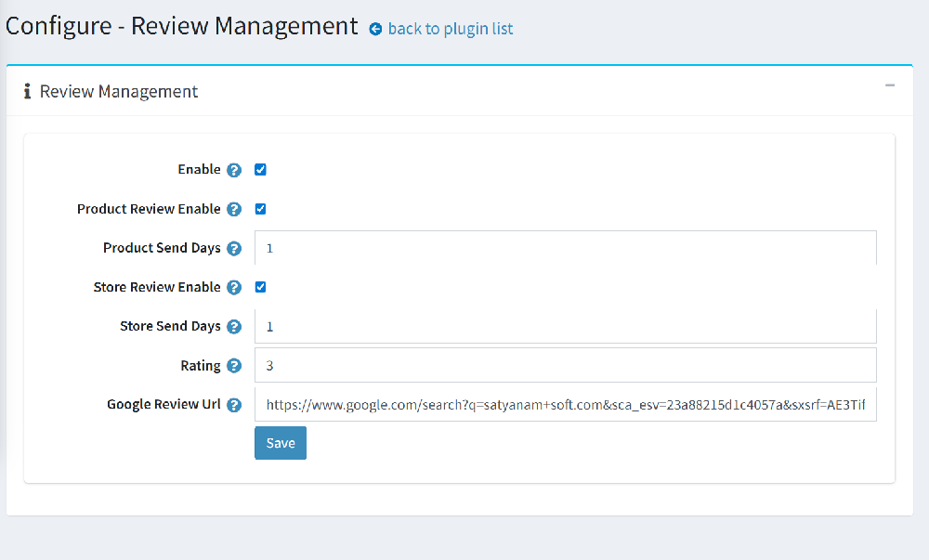Screen dimensions: 929x560
Task: Open the back to plugin list link
Action: [x=451, y=29]
